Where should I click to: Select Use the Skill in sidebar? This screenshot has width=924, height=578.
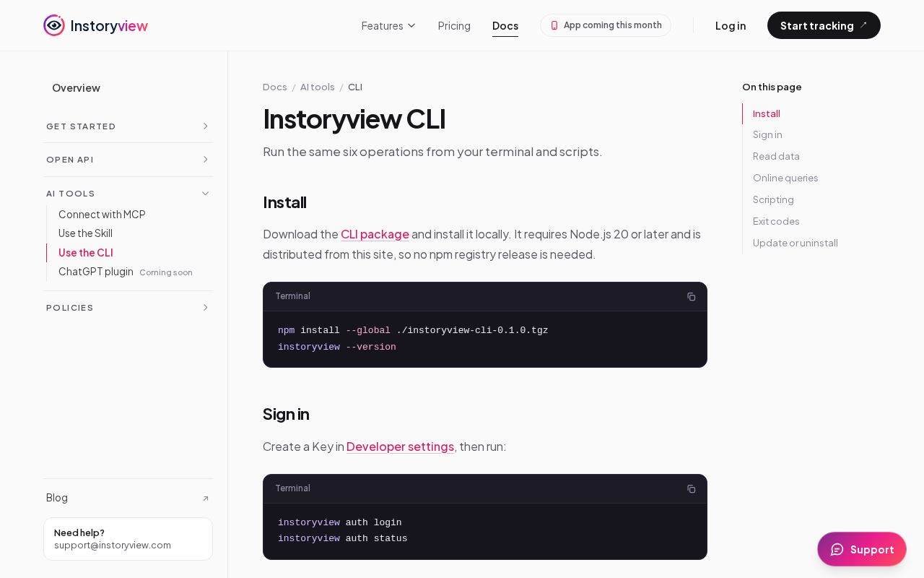(85, 233)
